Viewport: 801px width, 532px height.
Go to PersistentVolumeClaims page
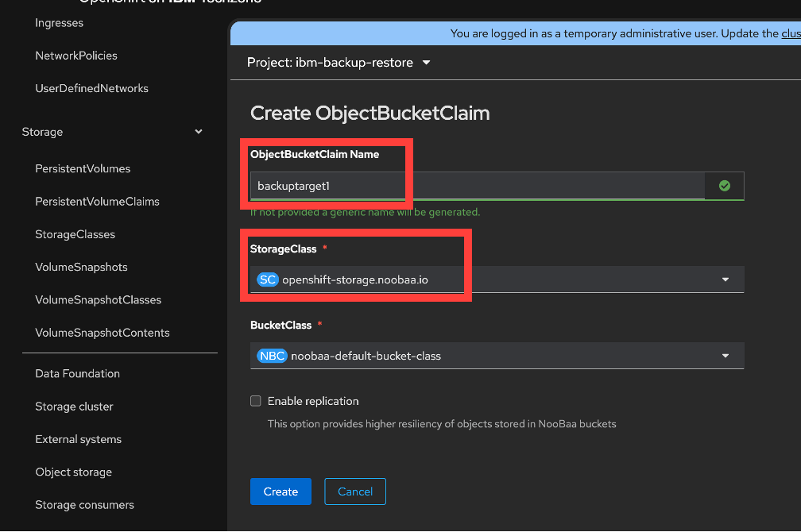pos(97,202)
